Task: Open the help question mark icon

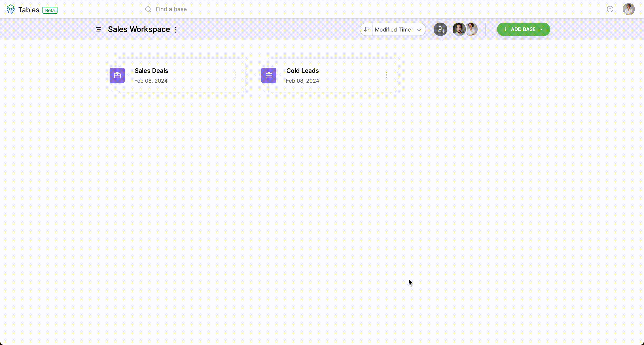Action: [x=610, y=9]
